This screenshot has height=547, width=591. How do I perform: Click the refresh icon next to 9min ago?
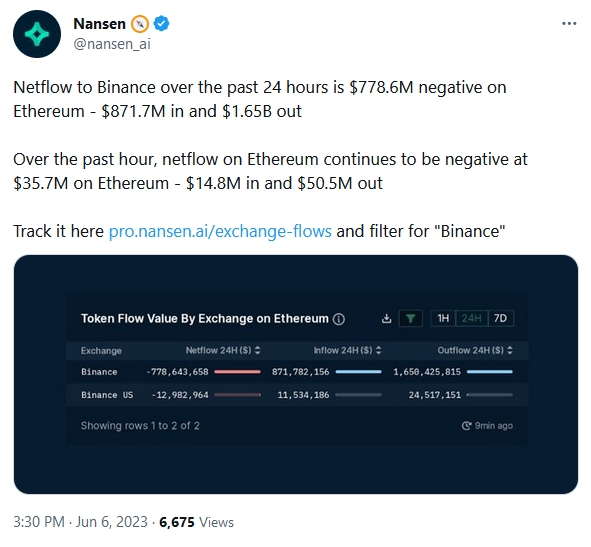[x=466, y=426]
